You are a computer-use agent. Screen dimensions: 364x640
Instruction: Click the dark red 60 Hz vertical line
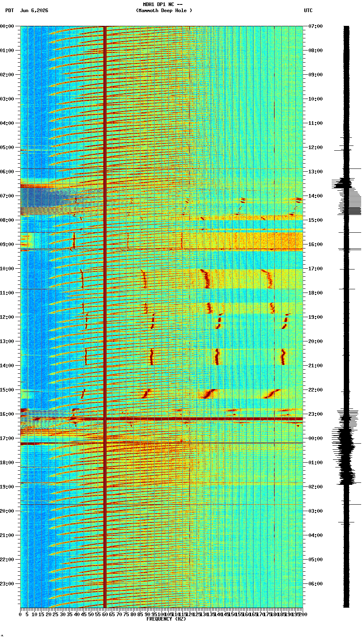click(105, 317)
